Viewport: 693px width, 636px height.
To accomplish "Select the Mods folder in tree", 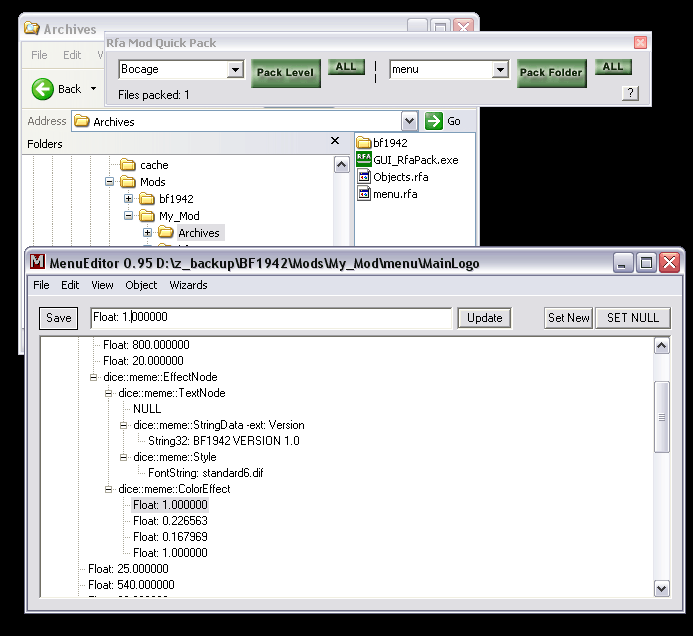I will (143, 182).
